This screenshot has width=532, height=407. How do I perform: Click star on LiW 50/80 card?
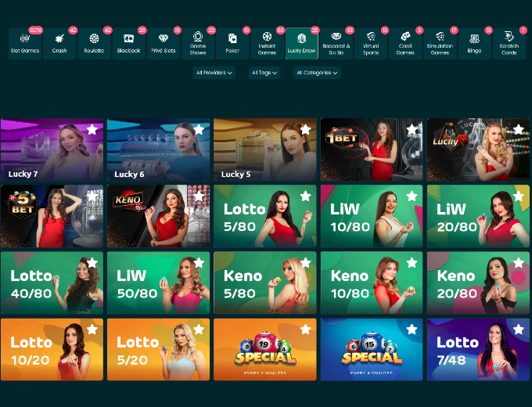point(199,262)
